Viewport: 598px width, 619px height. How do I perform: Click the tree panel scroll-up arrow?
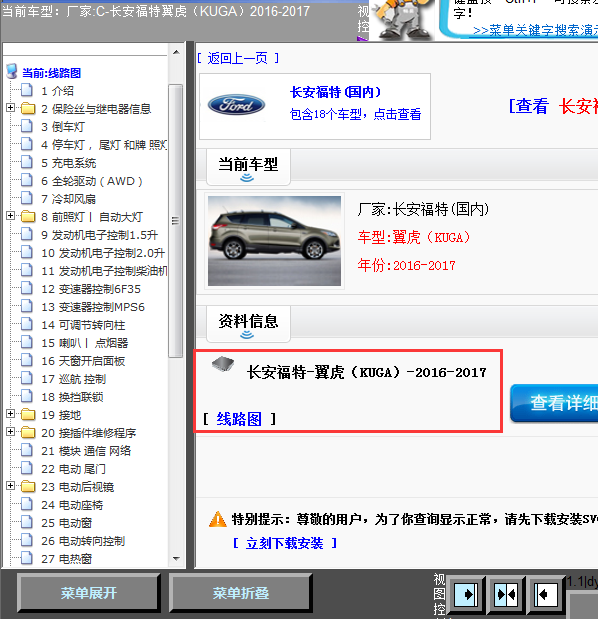(x=176, y=52)
